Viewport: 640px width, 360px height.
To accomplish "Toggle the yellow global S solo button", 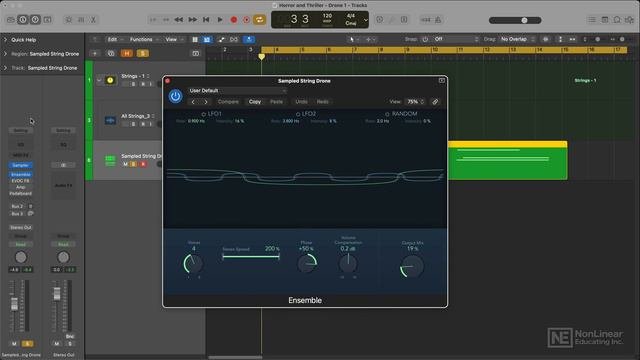I will (142, 53).
